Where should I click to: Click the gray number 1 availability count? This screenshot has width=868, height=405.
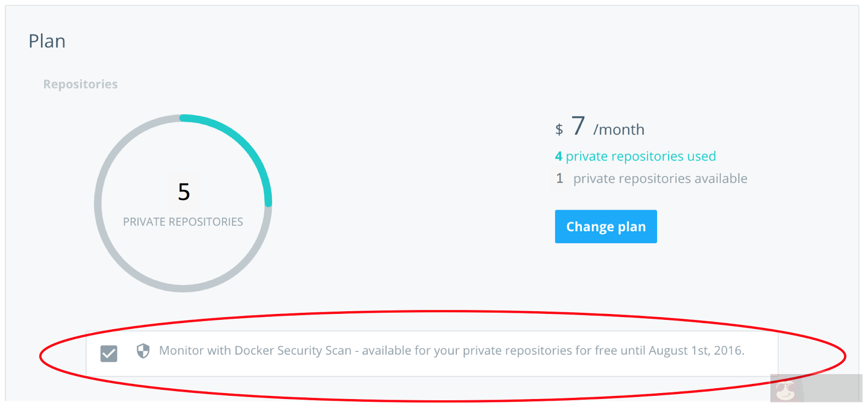(559, 178)
